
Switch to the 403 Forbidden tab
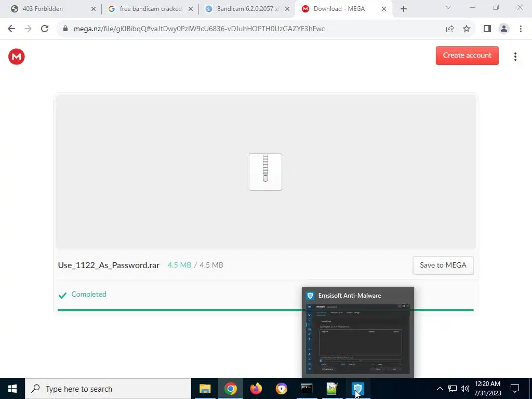coord(50,9)
